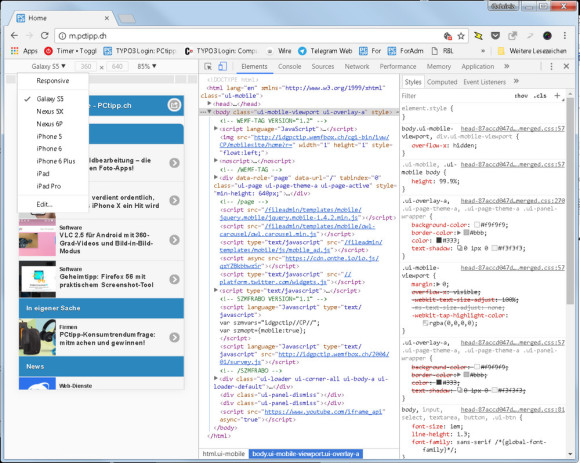Screen dimensions: 580x463
Task: Show overflow bookmarks chevron
Action: (x=483, y=51)
